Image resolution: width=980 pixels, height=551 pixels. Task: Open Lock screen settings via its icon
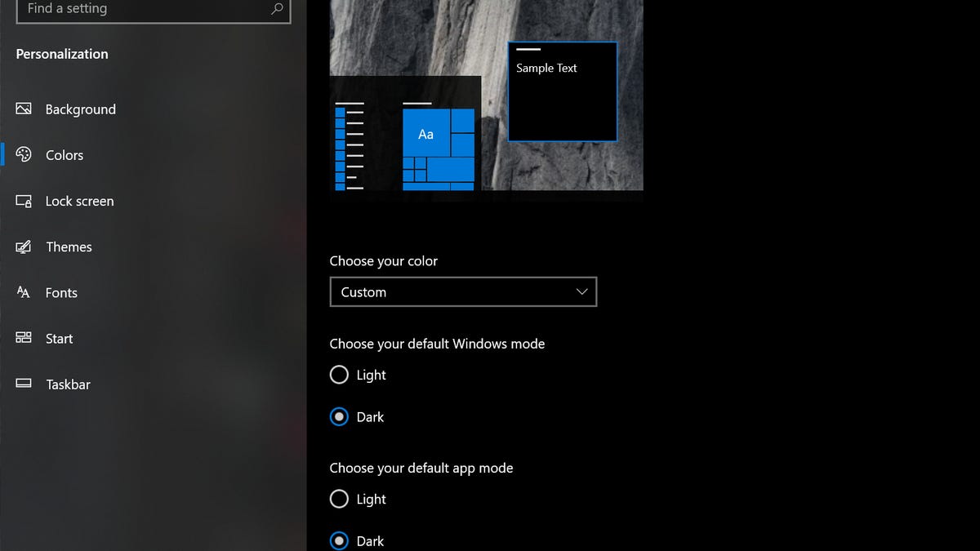[x=24, y=201]
